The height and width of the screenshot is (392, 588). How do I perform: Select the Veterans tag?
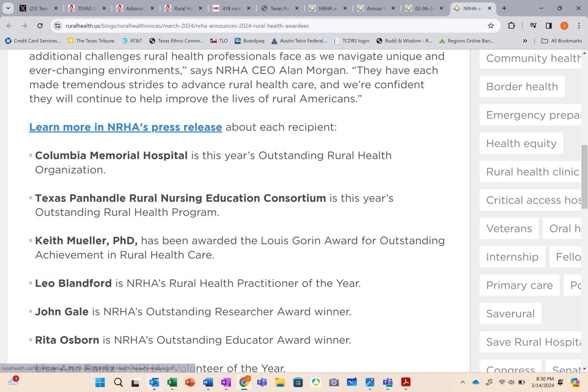coord(509,229)
